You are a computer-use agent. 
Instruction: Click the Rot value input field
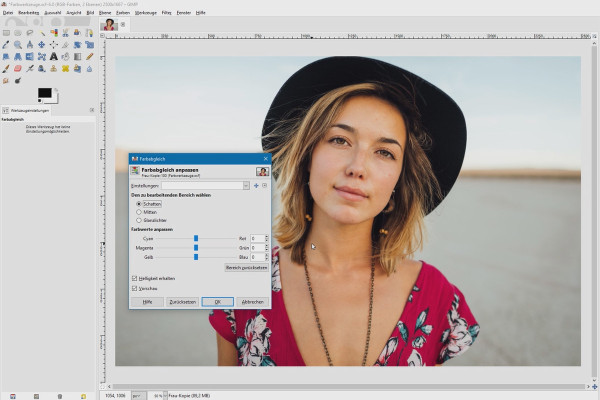(x=258, y=238)
